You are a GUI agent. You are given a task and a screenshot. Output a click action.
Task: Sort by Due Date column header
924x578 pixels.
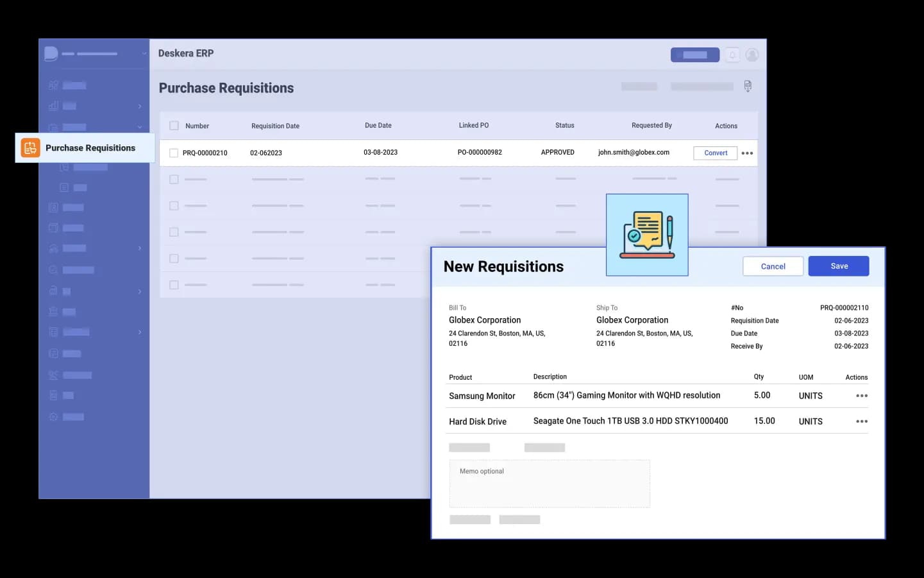click(x=378, y=126)
